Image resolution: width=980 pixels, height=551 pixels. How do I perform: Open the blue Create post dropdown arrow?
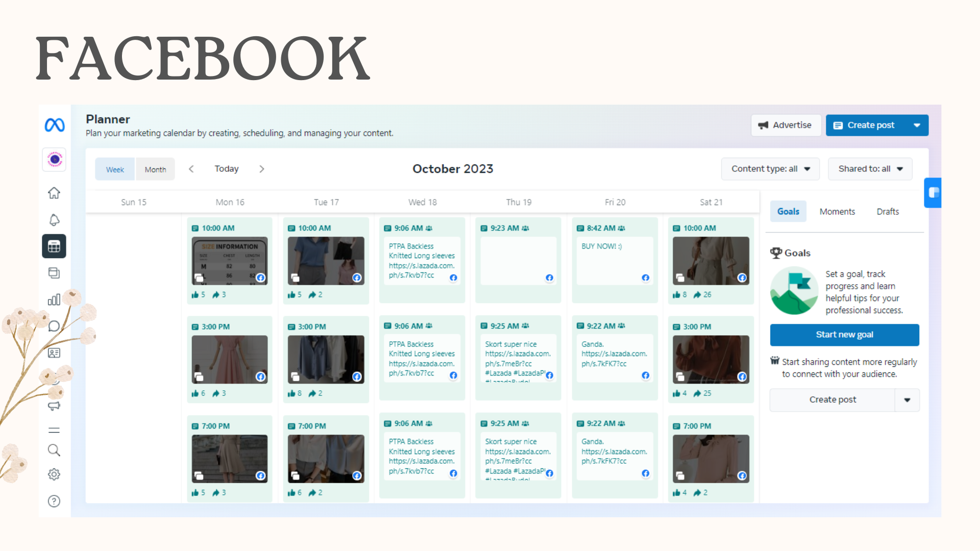917,126
